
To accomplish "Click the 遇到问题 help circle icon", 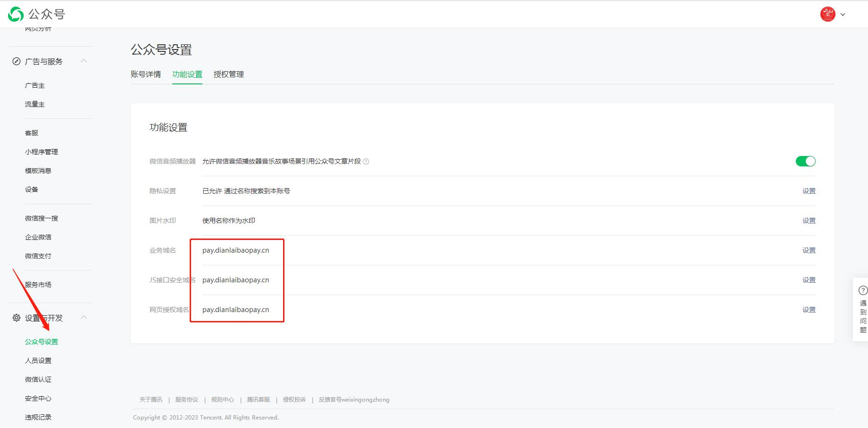I will pyautogui.click(x=862, y=290).
